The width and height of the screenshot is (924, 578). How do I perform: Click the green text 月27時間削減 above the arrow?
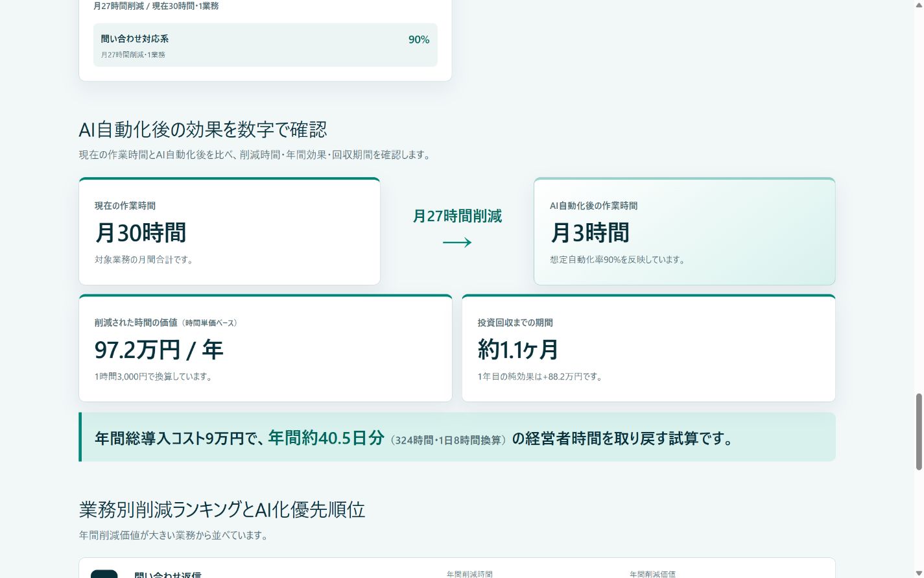click(x=457, y=216)
